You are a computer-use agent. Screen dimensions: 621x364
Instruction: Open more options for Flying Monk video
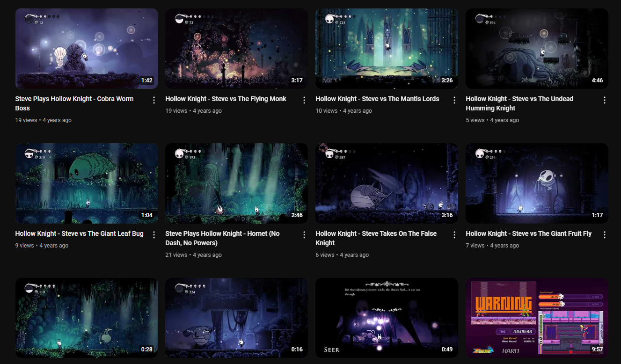(304, 100)
